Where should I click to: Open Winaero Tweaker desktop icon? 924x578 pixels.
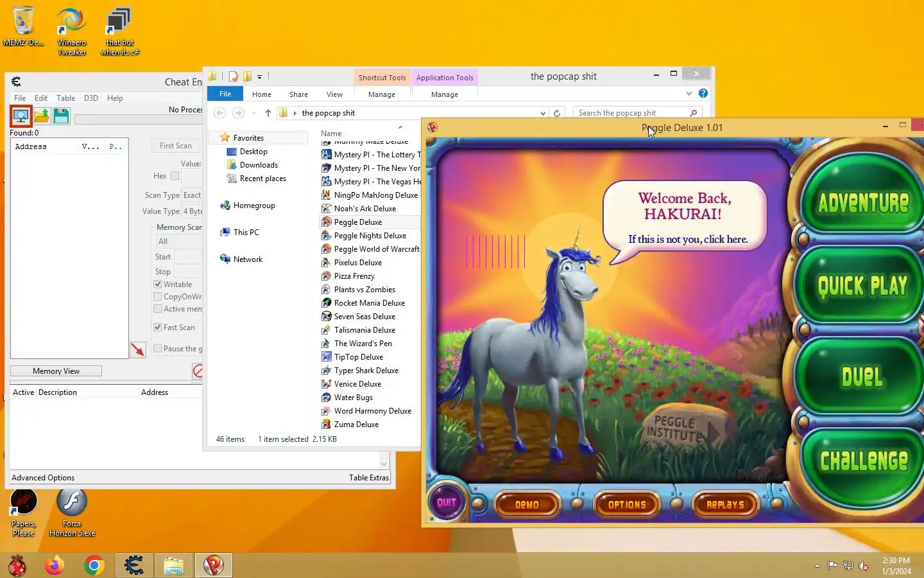(x=72, y=31)
